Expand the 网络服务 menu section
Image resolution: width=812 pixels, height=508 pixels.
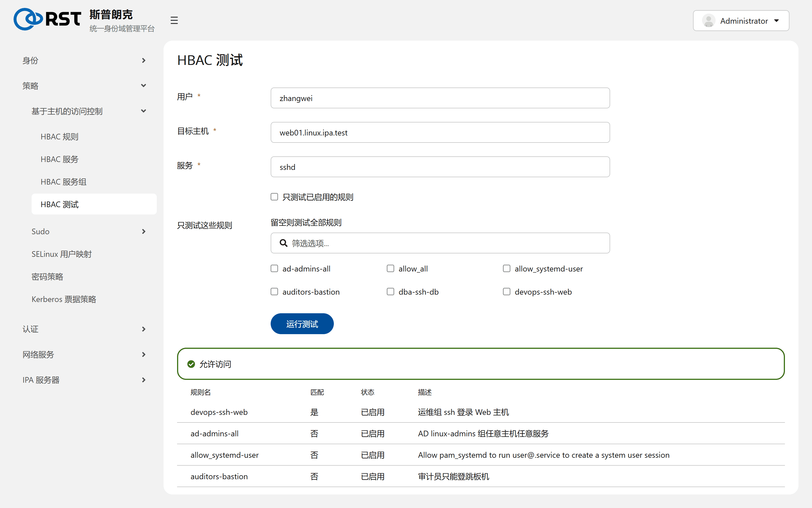85,354
